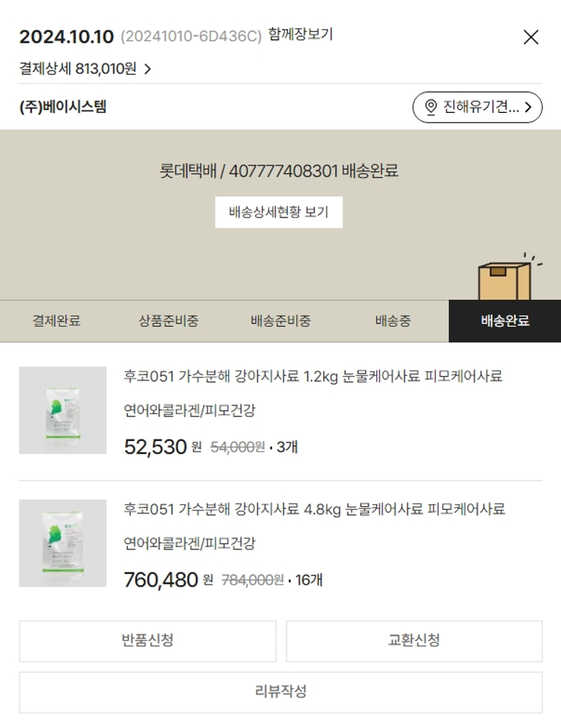561x728 pixels.
Task: Request an exchange with 교환신청
Action: point(414,641)
